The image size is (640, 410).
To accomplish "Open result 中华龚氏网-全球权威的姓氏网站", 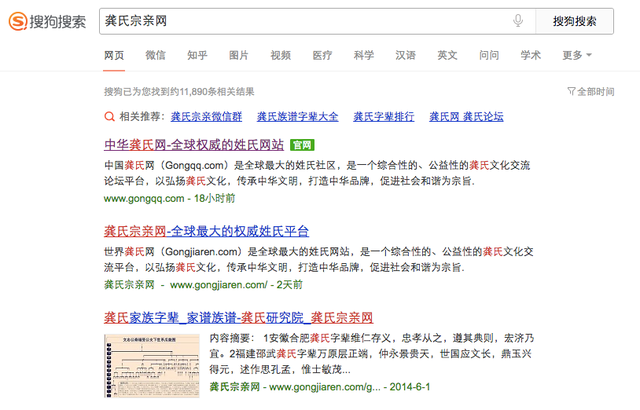I will tap(194, 145).
